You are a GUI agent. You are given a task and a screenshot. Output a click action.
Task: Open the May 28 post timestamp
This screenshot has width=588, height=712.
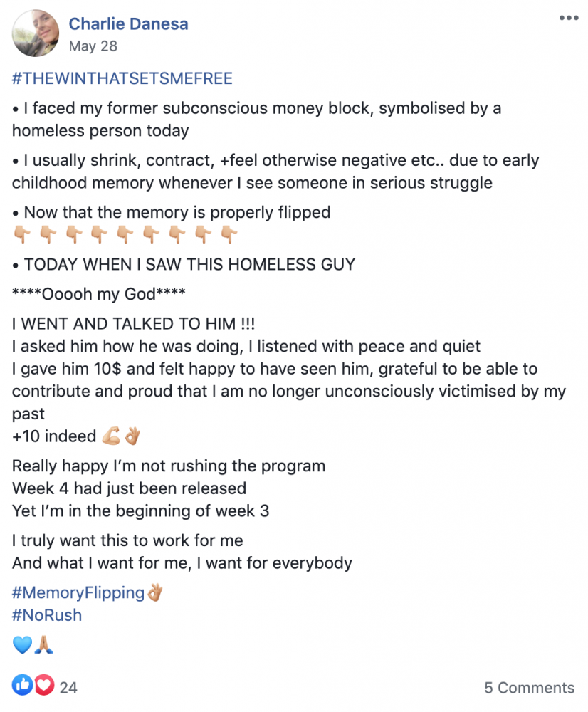click(93, 46)
